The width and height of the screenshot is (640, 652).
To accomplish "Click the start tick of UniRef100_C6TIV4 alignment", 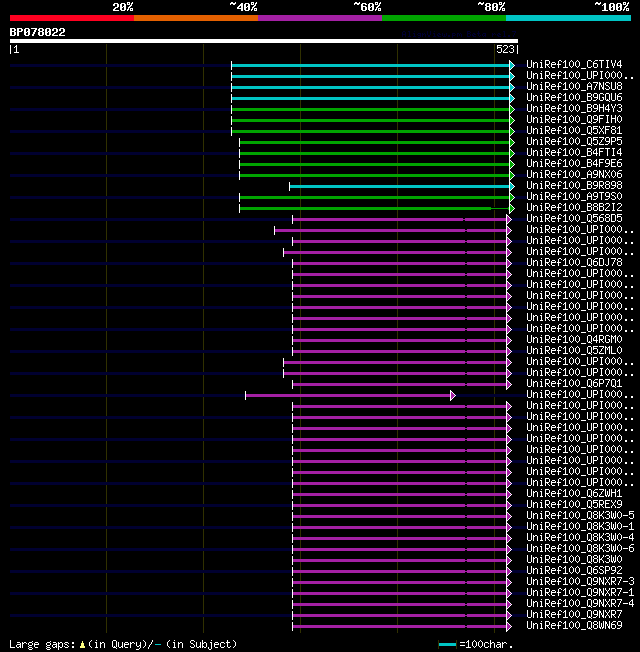I will (232, 66).
